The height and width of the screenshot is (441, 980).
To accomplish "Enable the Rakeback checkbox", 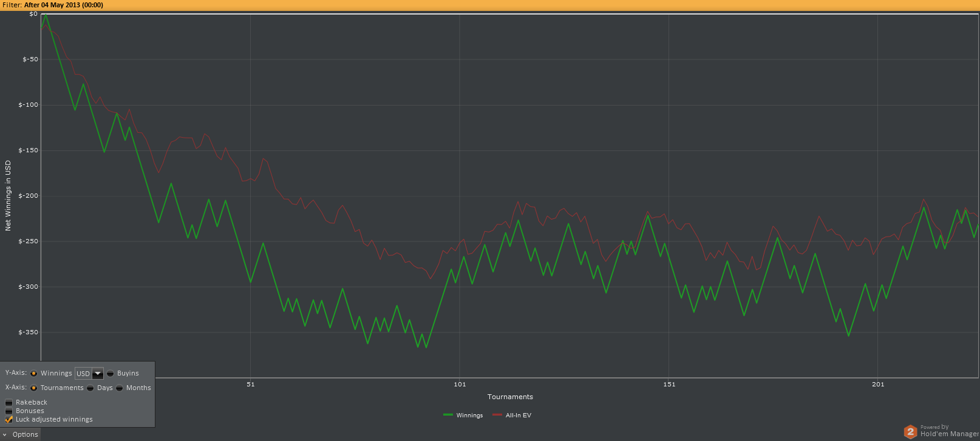I will (x=9, y=403).
